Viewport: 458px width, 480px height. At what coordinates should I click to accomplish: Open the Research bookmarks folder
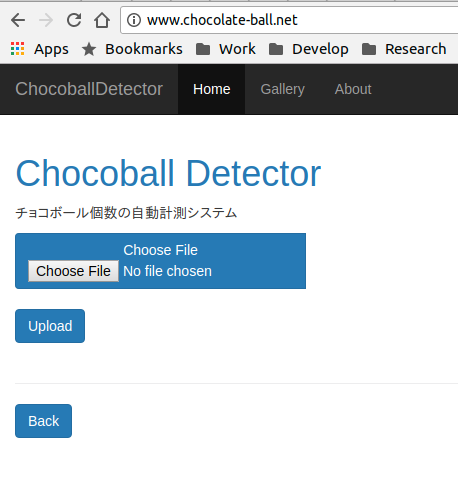coord(404,49)
